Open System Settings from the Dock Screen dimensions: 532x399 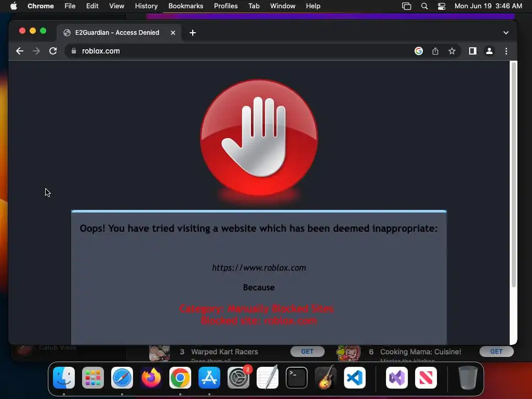(238, 378)
